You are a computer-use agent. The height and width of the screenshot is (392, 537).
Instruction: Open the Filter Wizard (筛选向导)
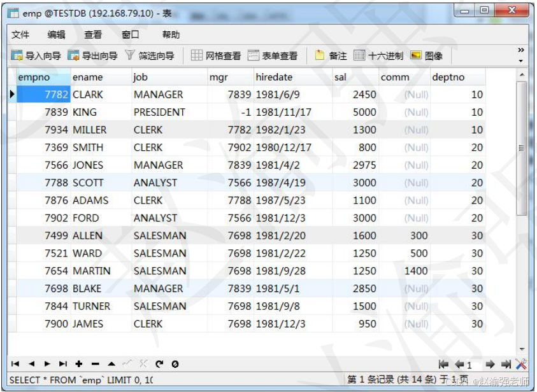(x=150, y=55)
